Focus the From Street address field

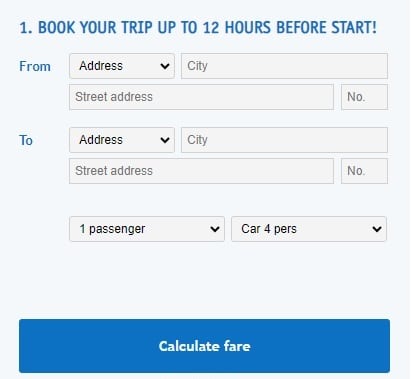click(201, 97)
